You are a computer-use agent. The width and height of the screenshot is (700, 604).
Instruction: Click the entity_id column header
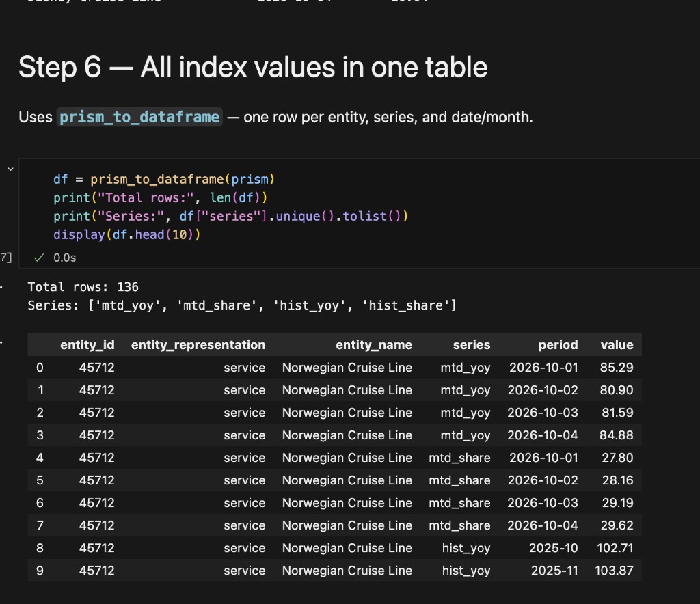click(x=87, y=345)
